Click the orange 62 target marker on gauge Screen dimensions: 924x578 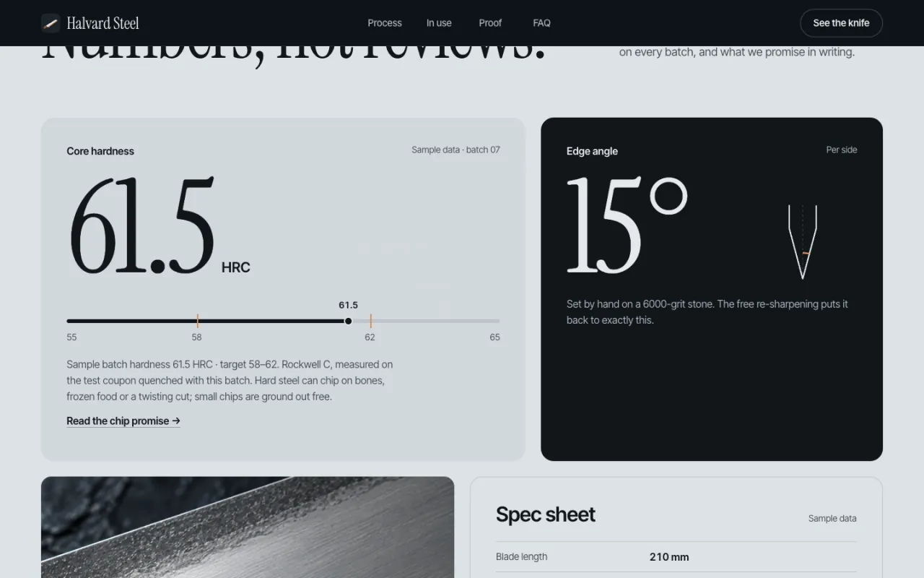[370, 321]
